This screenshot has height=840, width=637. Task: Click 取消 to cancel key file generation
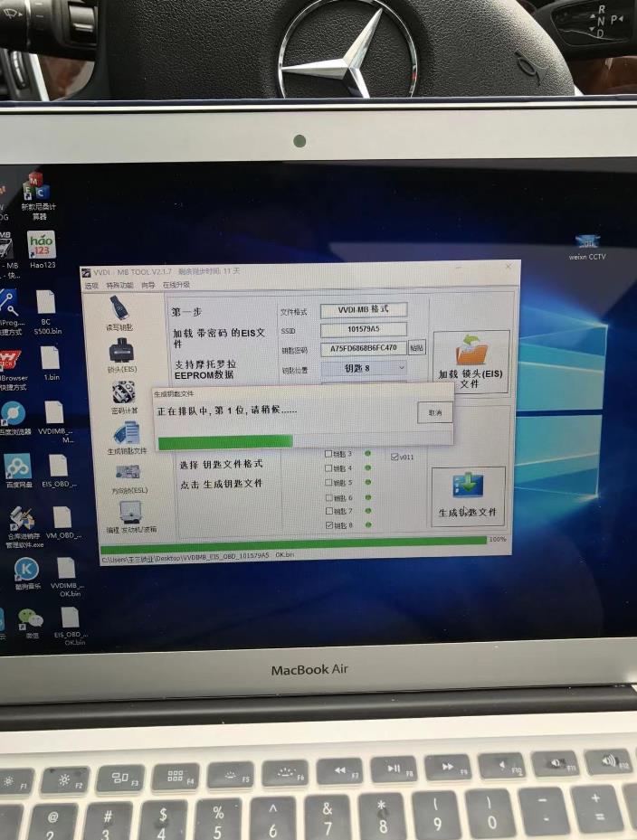434,412
